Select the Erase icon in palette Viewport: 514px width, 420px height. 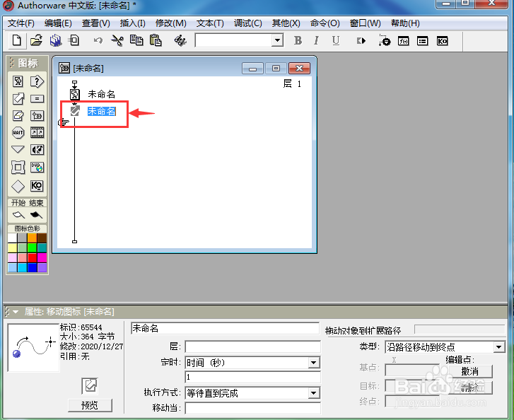point(18,115)
